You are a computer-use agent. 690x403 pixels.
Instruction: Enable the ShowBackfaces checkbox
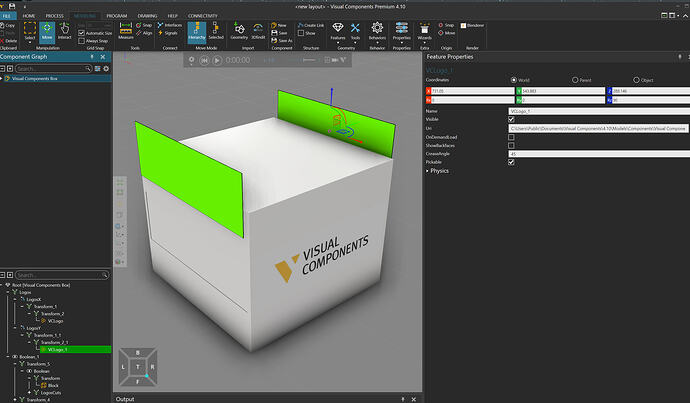pos(512,145)
